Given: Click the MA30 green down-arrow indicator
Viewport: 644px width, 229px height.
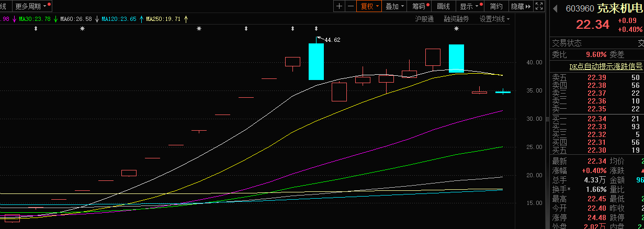Looking at the screenshot, I should point(55,19).
